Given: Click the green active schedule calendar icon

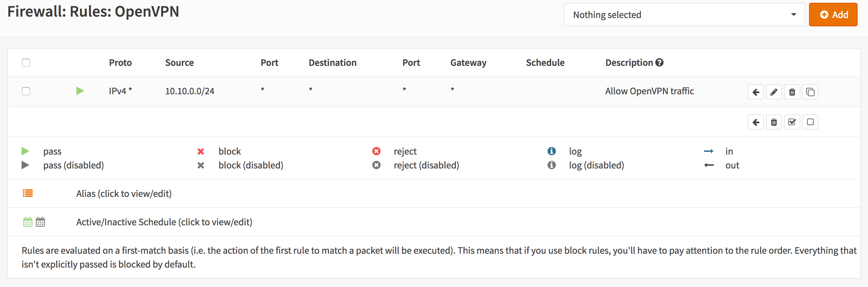Looking at the screenshot, I should 28,222.
